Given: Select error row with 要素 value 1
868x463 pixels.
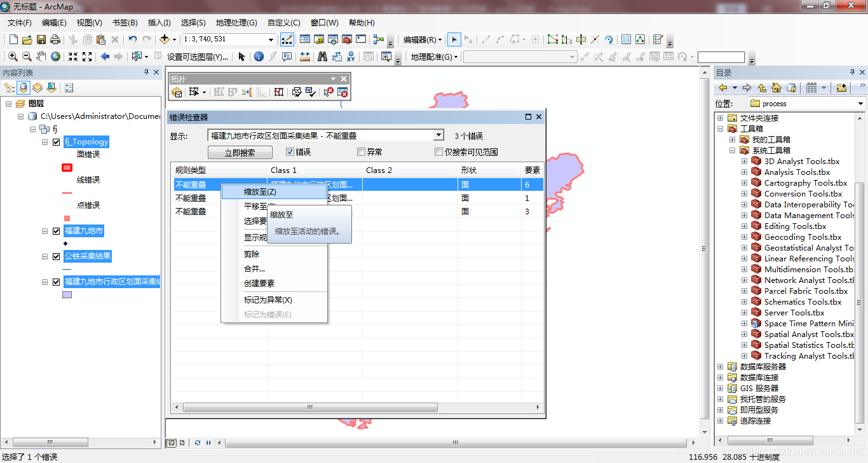Looking at the screenshot, I should 357,198.
